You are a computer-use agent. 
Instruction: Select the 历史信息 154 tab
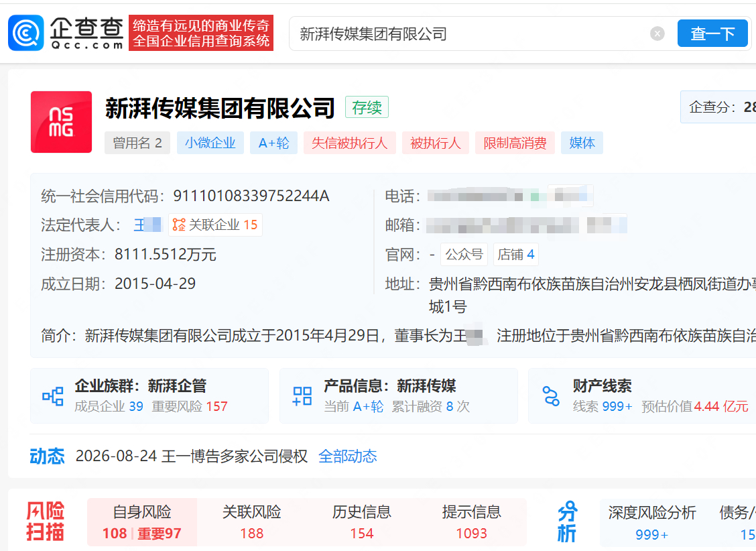pos(362,523)
